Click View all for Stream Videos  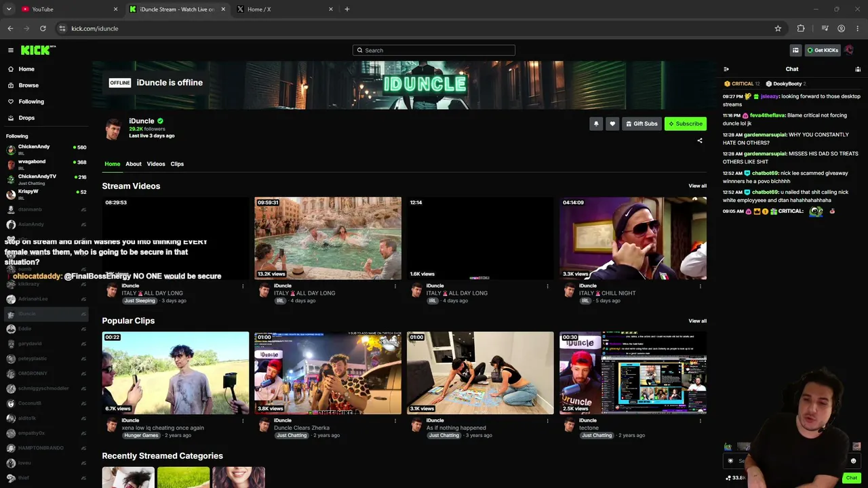[698, 186]
